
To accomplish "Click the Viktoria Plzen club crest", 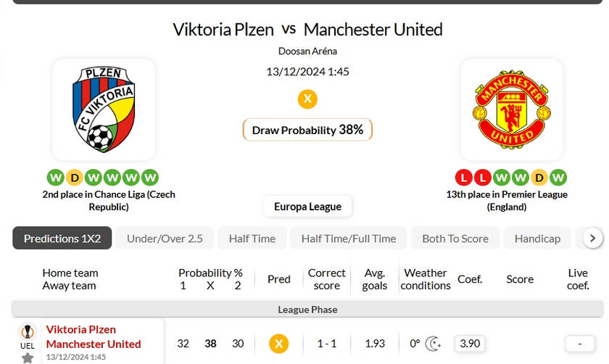I will [x=104, y=109].
